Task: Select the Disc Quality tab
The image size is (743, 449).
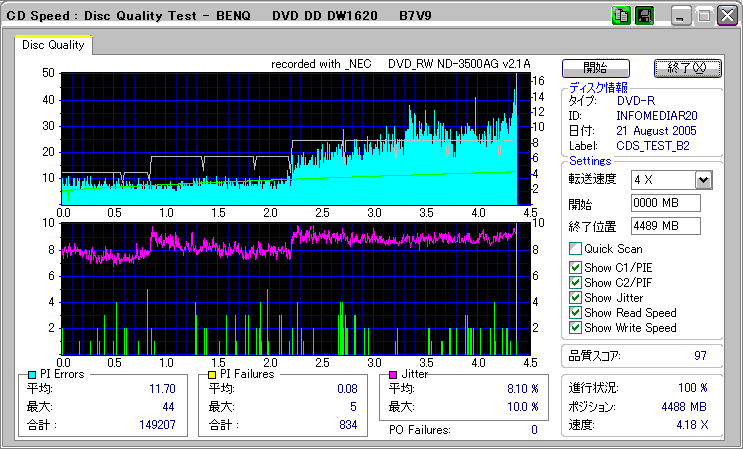Action: [x=54, y=45]
